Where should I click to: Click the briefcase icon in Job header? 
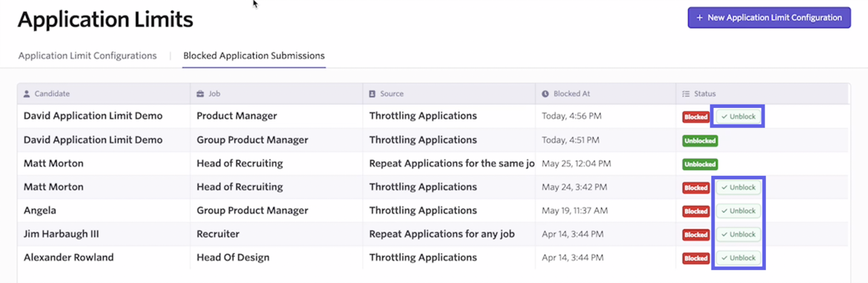pyautogui.click(x=201, y=94)
